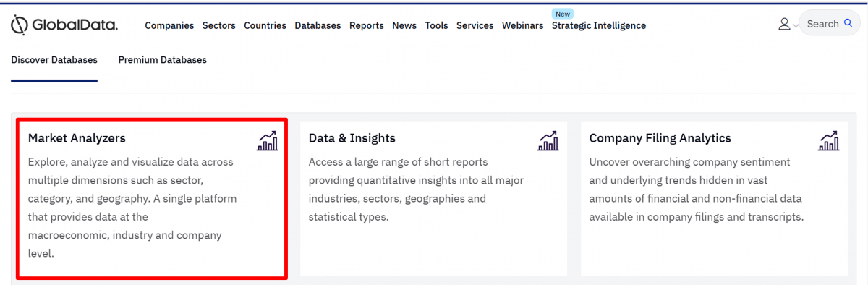Viewport: 868px width, 285px height.
Task: Click the Company Filing Analytics chart icon
Action: 828,140
